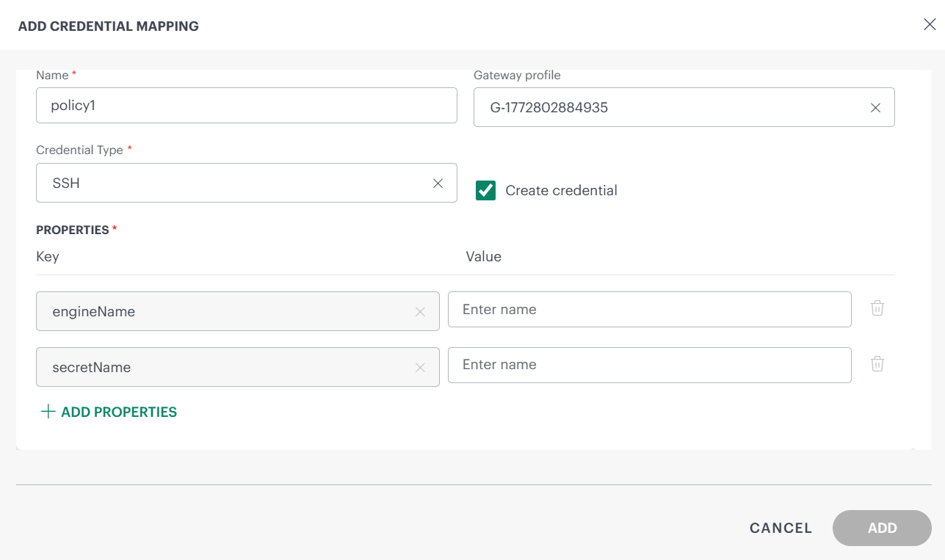Viewport: 945px width, 560px height.
Task: Click the CANCEL button
Action: click(x=780, y=528)
